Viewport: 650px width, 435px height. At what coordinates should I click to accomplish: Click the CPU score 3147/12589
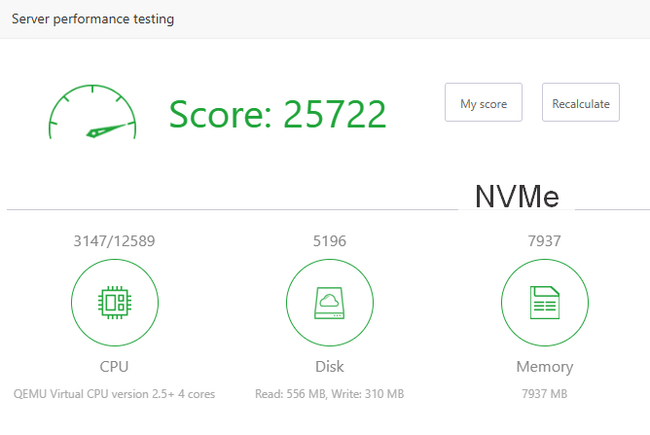pyautogui.click(x=114, y=241)
